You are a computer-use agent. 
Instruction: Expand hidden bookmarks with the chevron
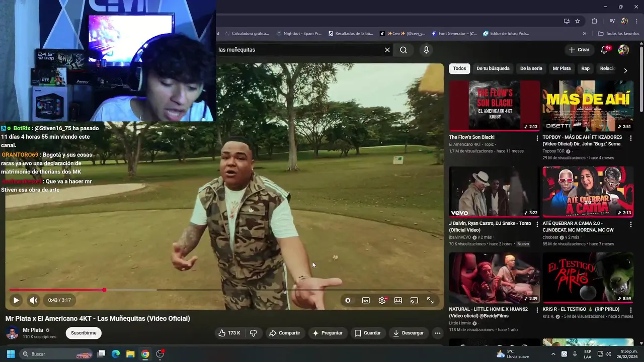pos(585,34)
